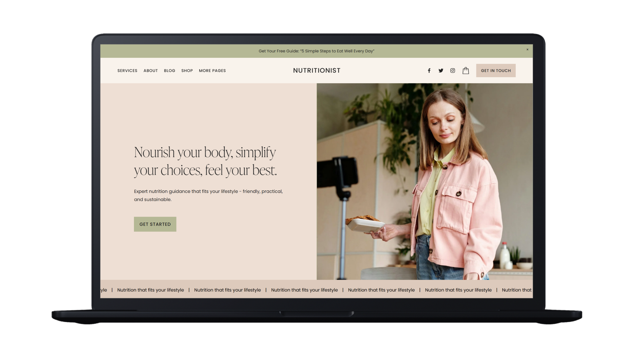This screenshot has width=644, height=362.
Task: Click the truncated 'yle' ticker fragment
Action: click(x=104, y=290)
